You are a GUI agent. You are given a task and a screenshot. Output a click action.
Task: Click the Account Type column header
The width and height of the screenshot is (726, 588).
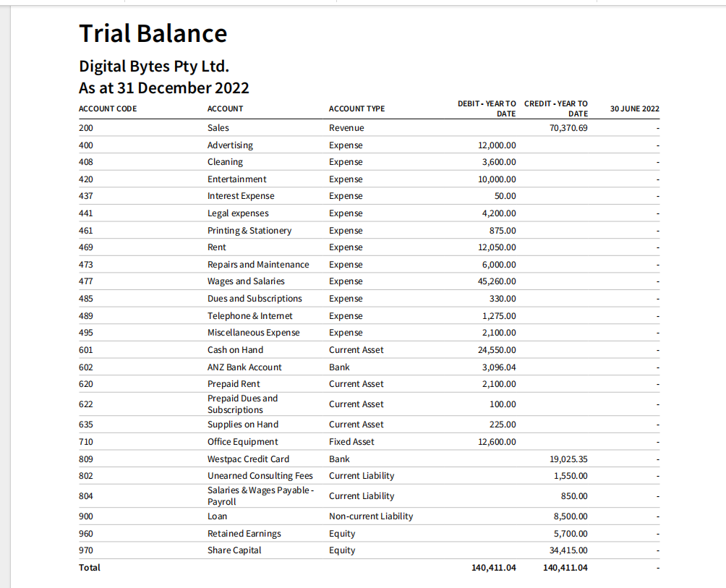(356, 108)
